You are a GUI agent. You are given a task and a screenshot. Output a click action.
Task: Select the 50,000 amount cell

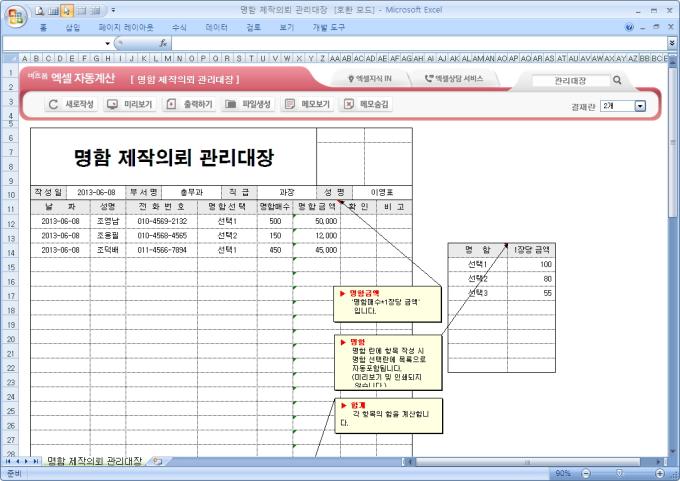pyautogui.click(x=317, y=221)
